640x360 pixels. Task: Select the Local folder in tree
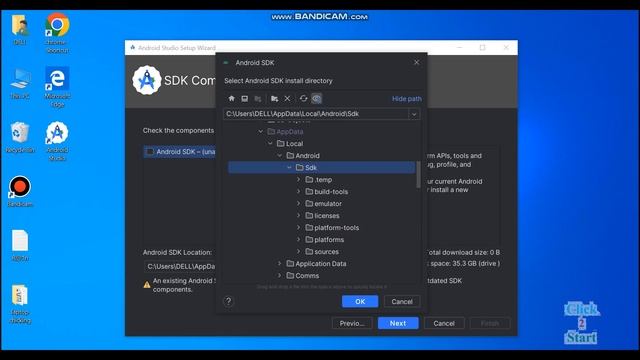click(290, 144)
